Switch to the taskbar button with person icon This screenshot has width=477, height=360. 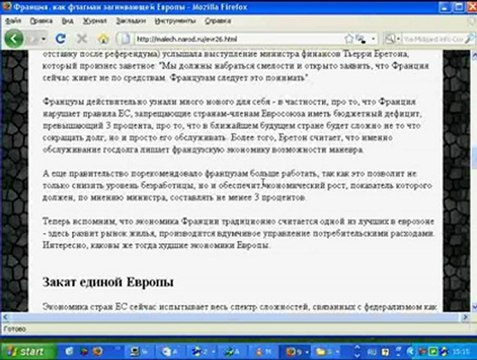pyautogui.click(x=264, y=351)
